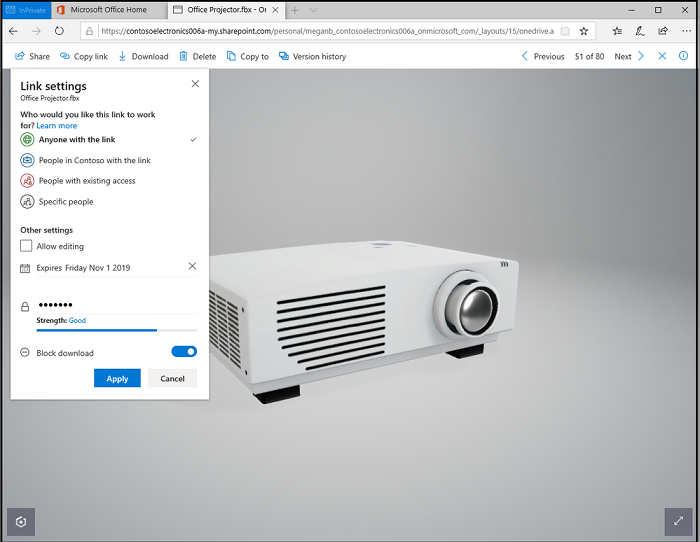Switch to Microsoft Office Home tab
Viewport: 700px width, 542px height.
pyautogui.click(x=109, y=9)
